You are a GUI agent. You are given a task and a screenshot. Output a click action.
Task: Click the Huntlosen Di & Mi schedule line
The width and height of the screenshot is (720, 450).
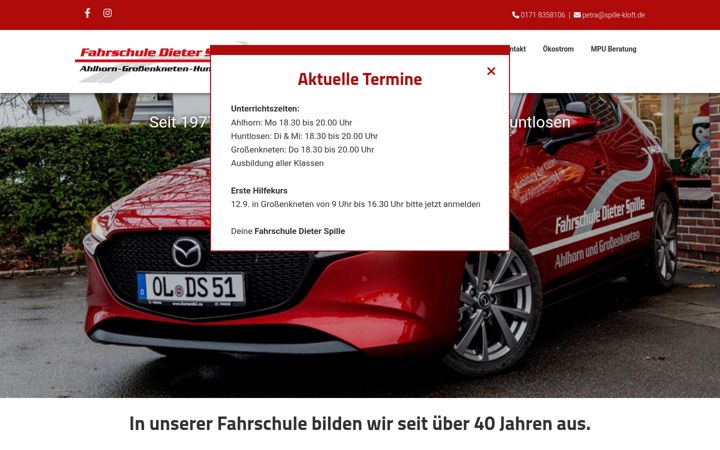[x=304, y=136]
